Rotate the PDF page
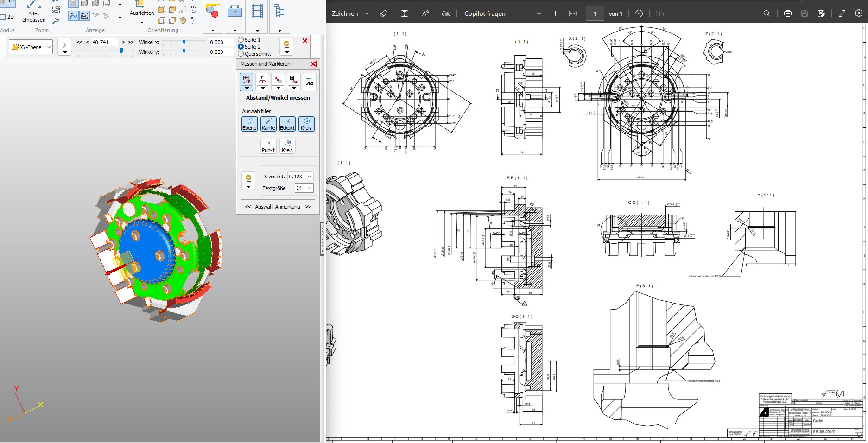This screenshot has height=443, width=868. 639,13
